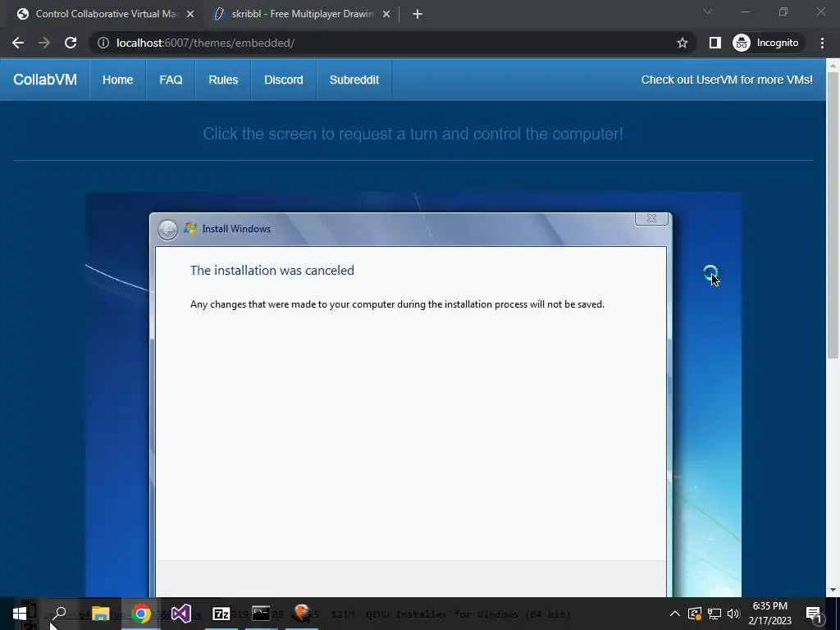
Task: Click the heading The installation was canceled
Action: [272, 271]
